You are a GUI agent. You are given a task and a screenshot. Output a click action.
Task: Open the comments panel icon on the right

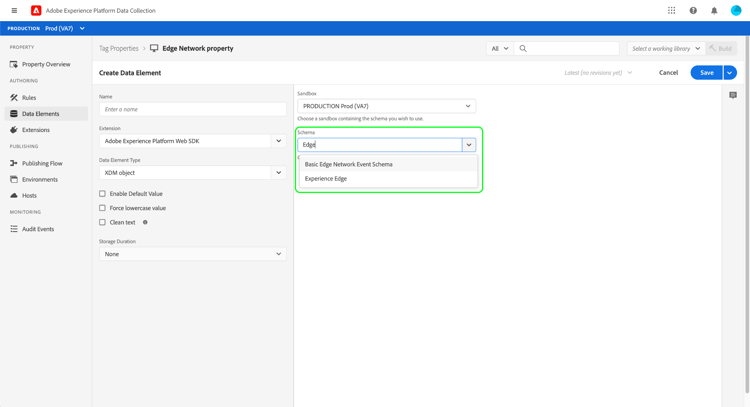(x=733, y=95)
